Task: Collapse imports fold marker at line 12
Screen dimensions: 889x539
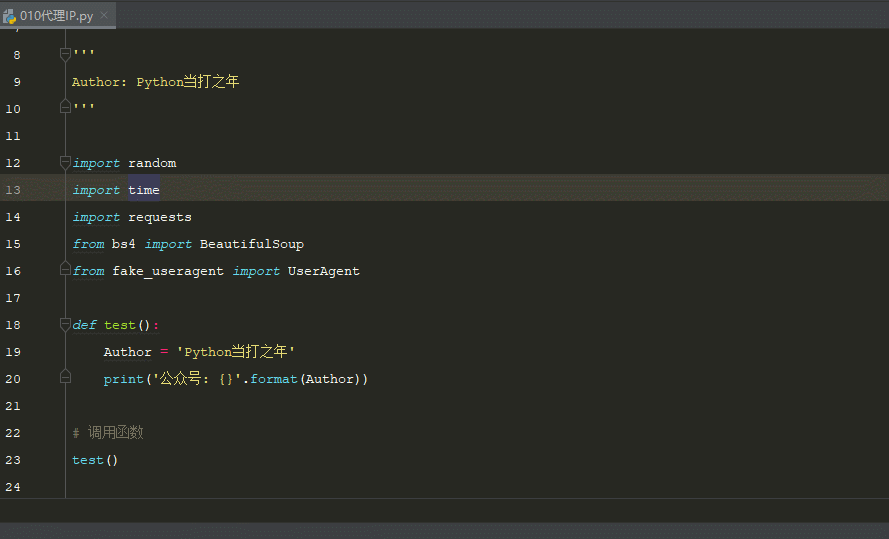Action: point(65,163)
